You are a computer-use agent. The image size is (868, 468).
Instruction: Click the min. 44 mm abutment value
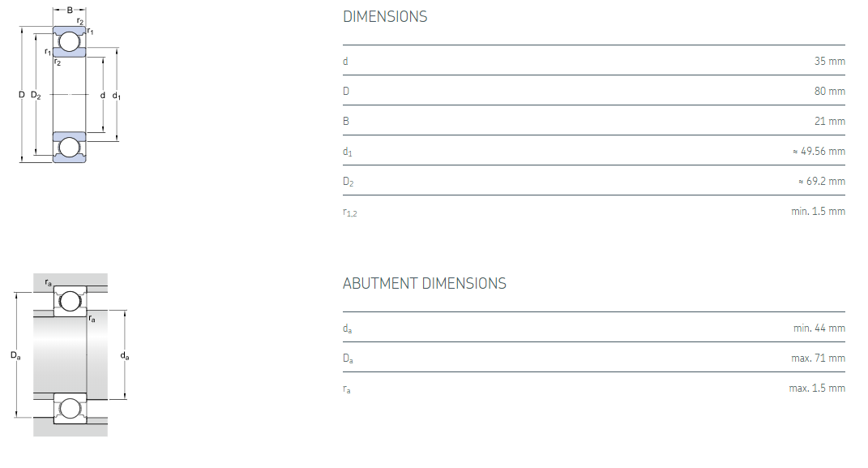pyautogui.click(x=819, y=328)
